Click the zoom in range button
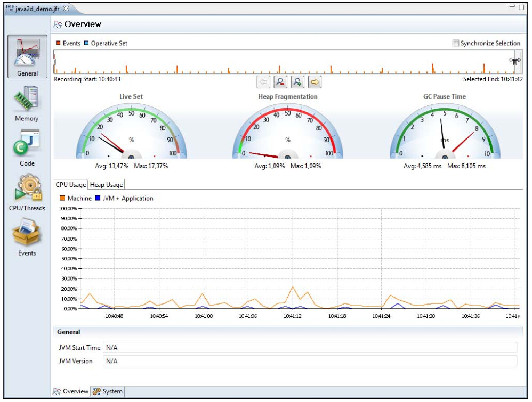Screen dimensions: 532x402 (x=297, y=82)
